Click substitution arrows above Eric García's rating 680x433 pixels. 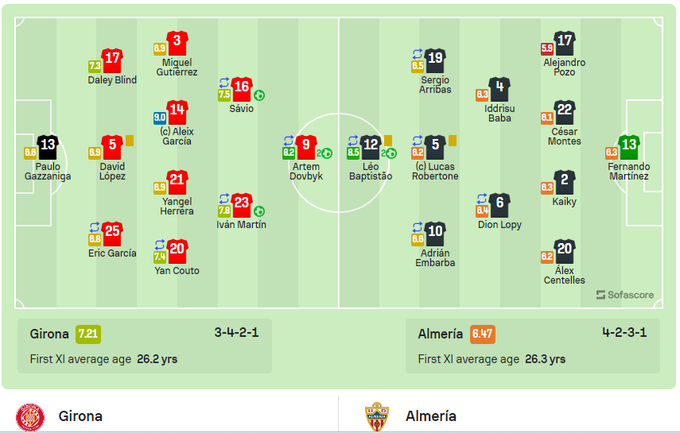click(95, 227)
